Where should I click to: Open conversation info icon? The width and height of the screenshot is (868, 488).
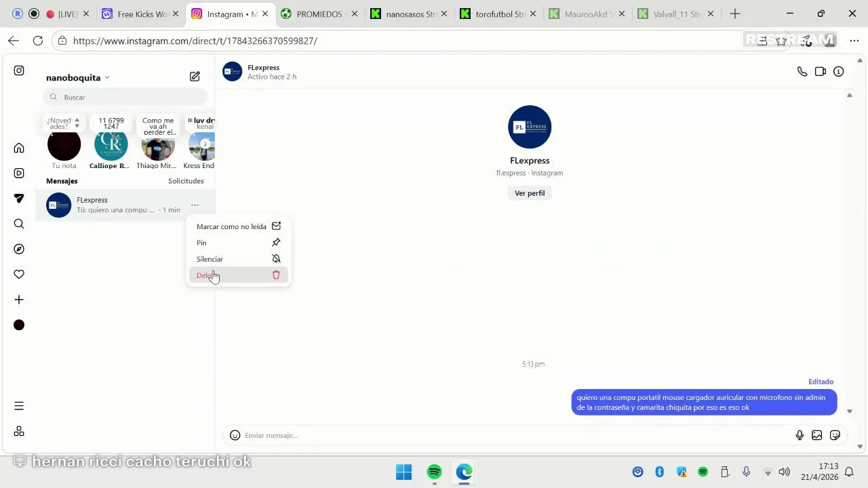pyautogui.click(x=839, y=71)
